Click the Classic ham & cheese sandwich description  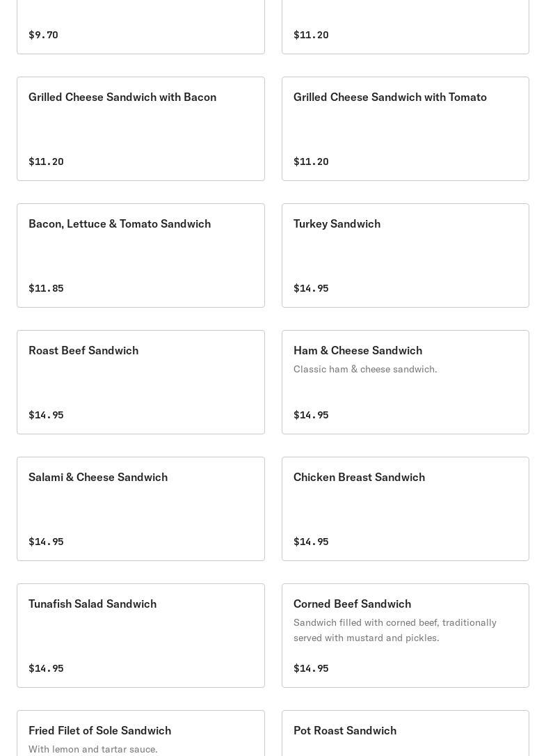[x=365, y=369]
